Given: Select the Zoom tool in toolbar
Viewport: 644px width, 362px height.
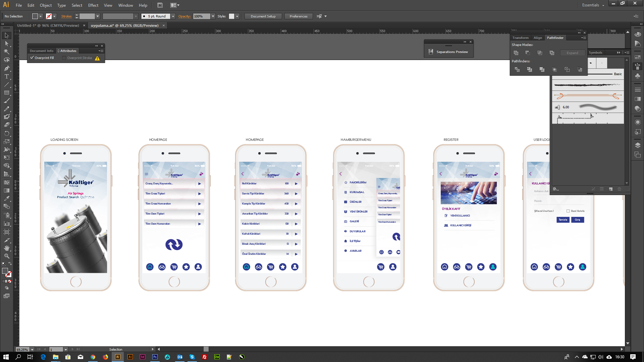Looking at the screenshot, I should (x=6, y=256).
